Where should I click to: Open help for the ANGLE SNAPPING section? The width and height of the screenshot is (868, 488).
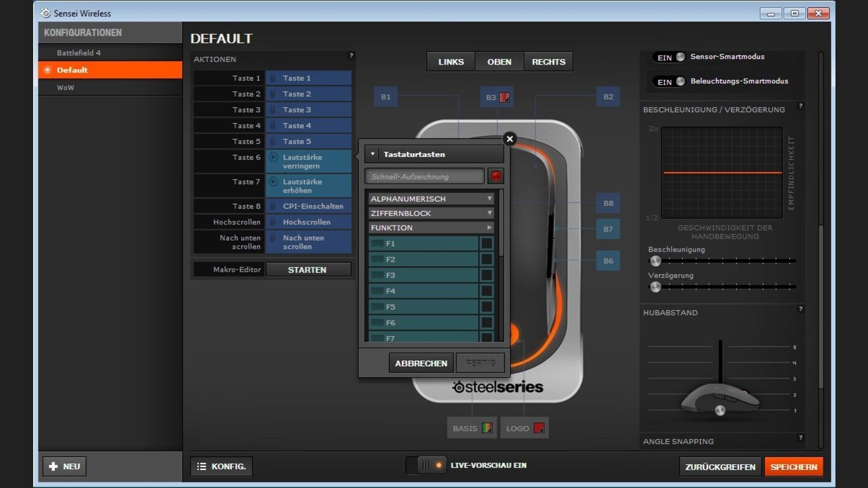coord(800,438)
